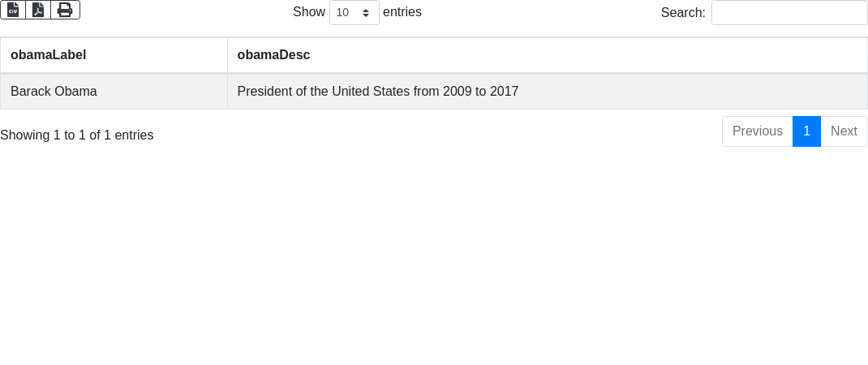This screenshot has width=868, height=365.
Task: Go to Previous page
Action: [757, 131]
